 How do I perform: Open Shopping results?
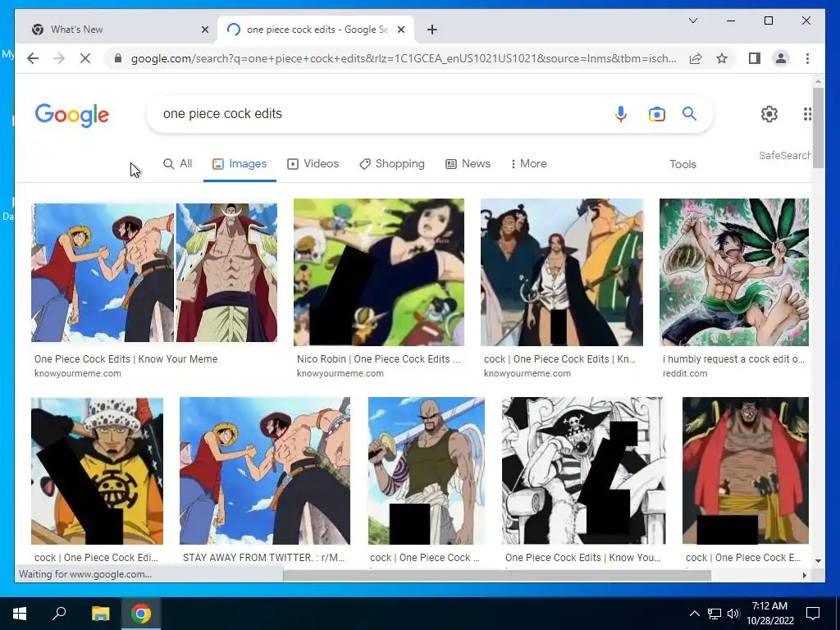[391, 164]
